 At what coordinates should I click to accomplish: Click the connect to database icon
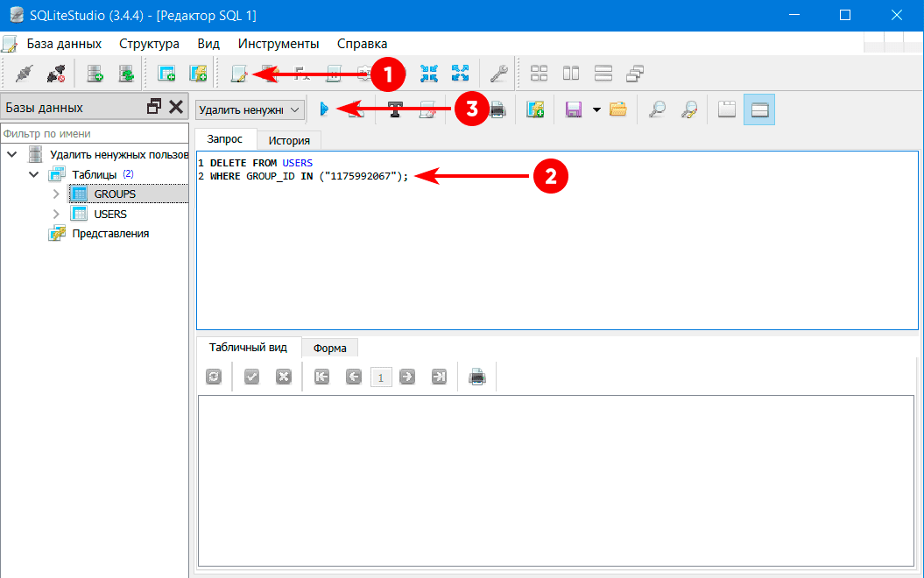coord(23,74)
